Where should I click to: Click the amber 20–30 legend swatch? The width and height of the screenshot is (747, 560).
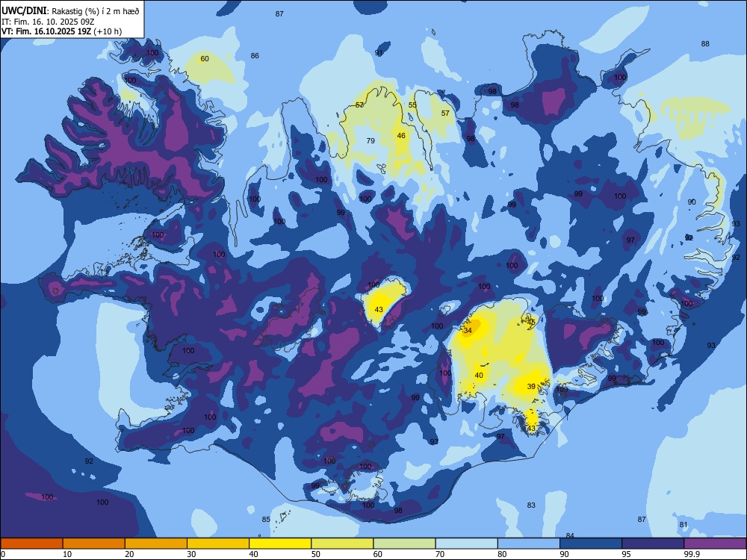[x=156, y=544]
